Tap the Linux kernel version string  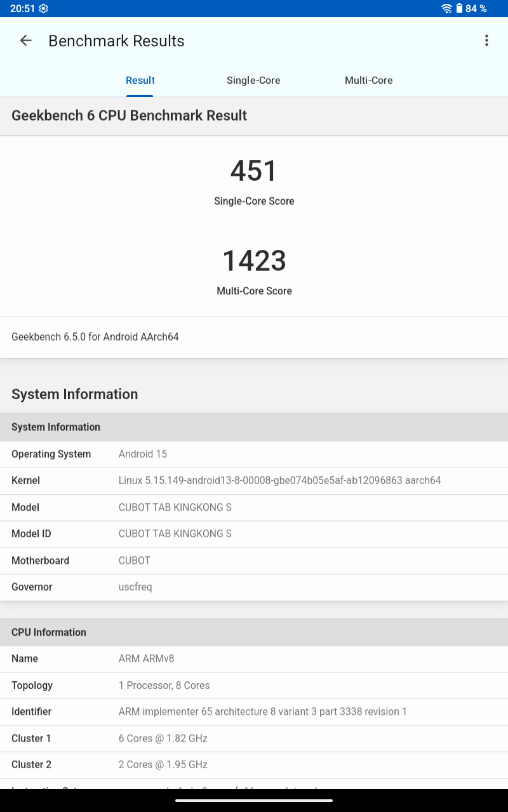coord(279,481)
